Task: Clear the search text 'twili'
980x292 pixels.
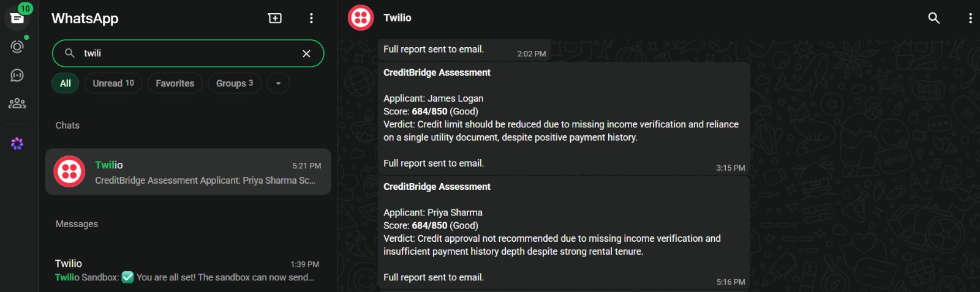Action: [306, 53]
